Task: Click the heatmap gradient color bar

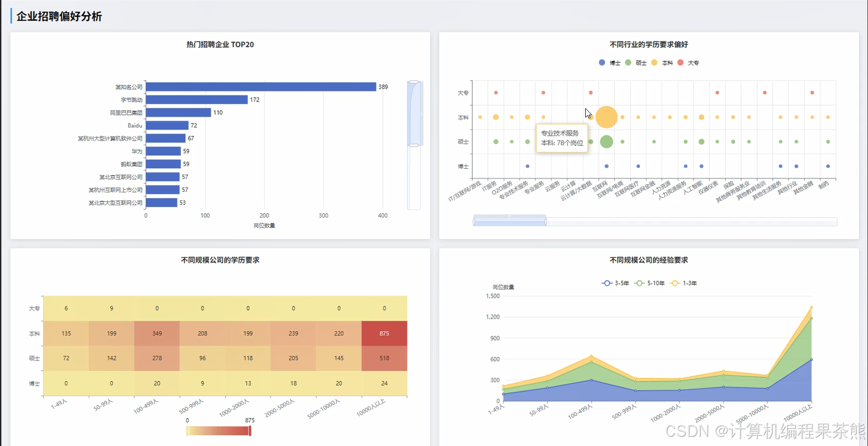Action: [x=218, y=431]
